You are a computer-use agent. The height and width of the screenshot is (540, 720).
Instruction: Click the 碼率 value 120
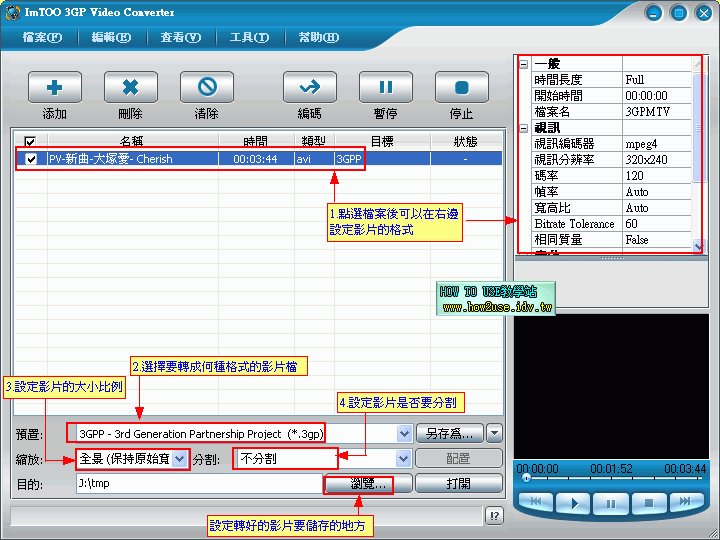(657, 176)
